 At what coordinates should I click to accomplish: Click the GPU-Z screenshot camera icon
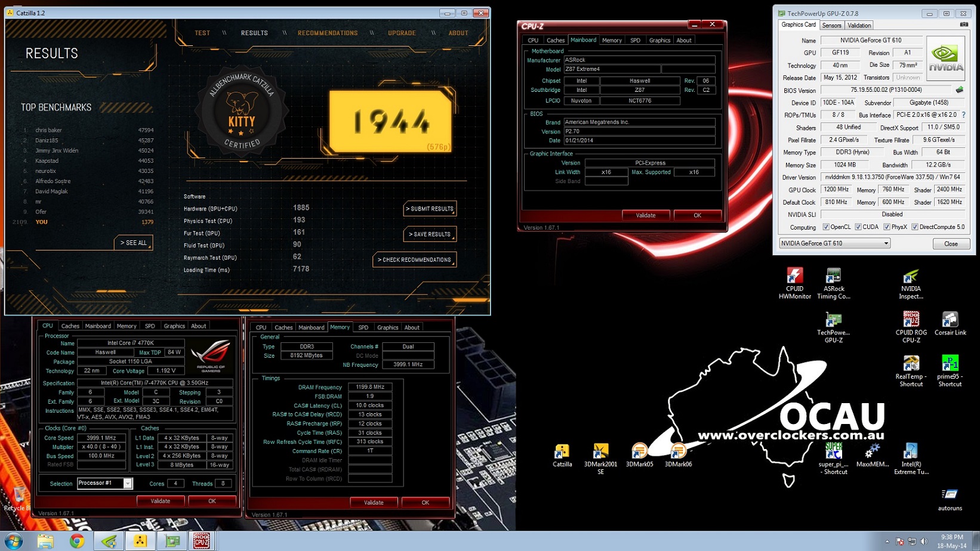(964, 25)
